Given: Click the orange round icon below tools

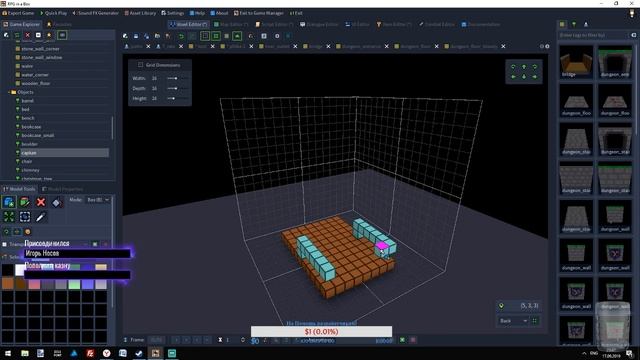Looking at the screenshot, I should [28, 232].
